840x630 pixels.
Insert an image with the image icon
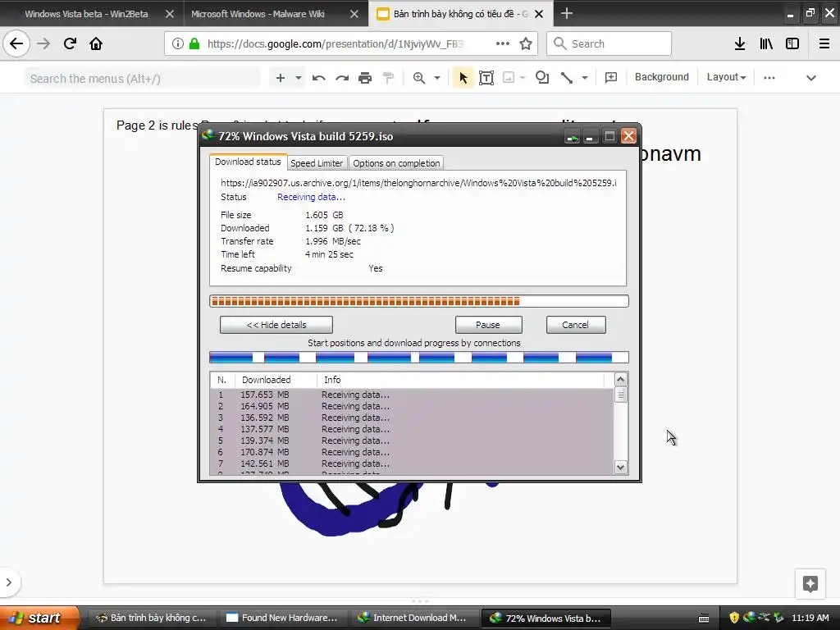pos(509,78)
